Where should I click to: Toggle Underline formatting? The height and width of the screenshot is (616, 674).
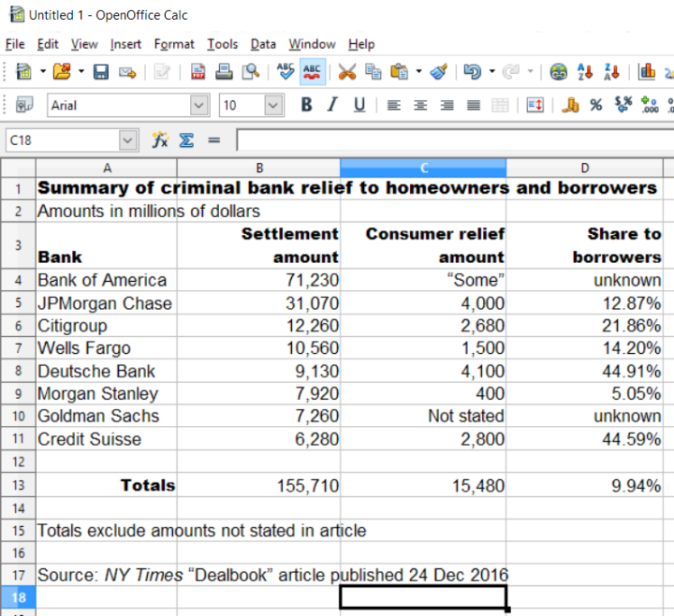(359, 105)
